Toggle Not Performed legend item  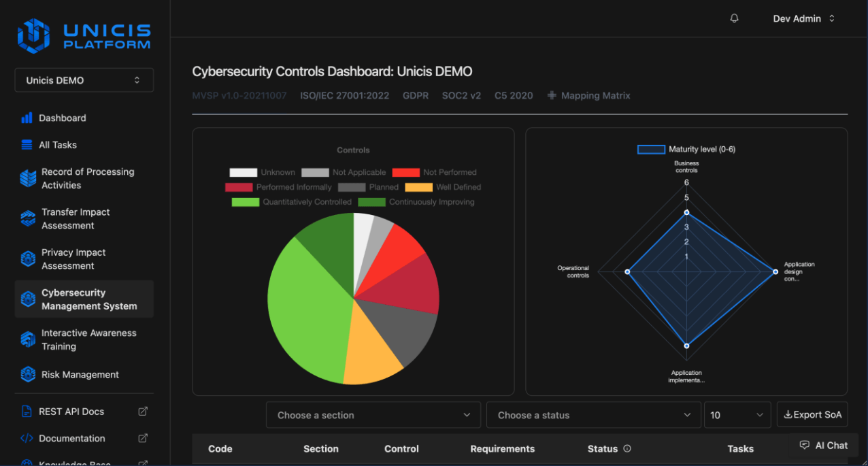(435, 173)
